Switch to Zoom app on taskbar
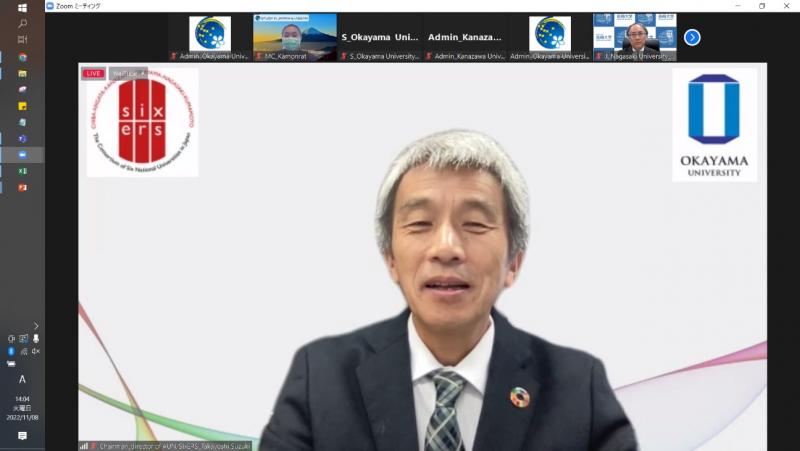The width and height of the screenshot is (800, 451). [x=22, y=155]
